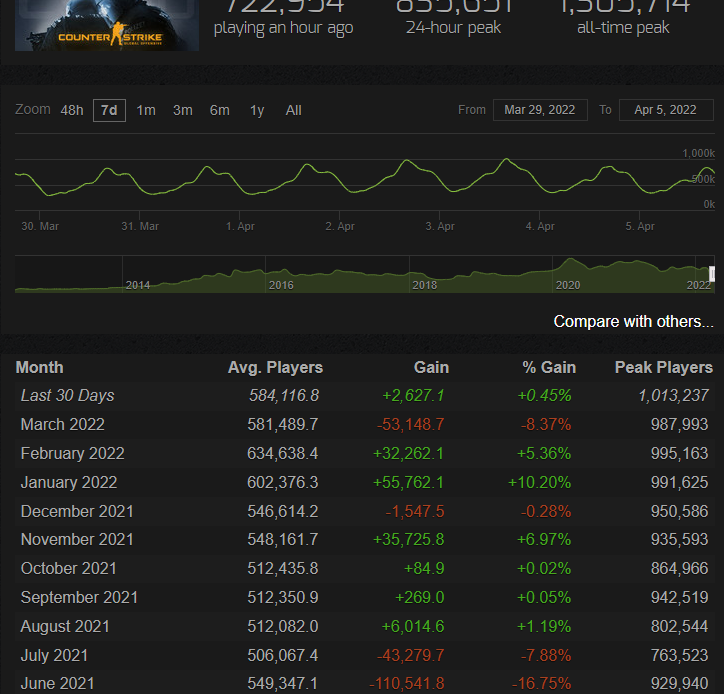
Task: Grab the navigator right range handle
Action: point(712,274)
